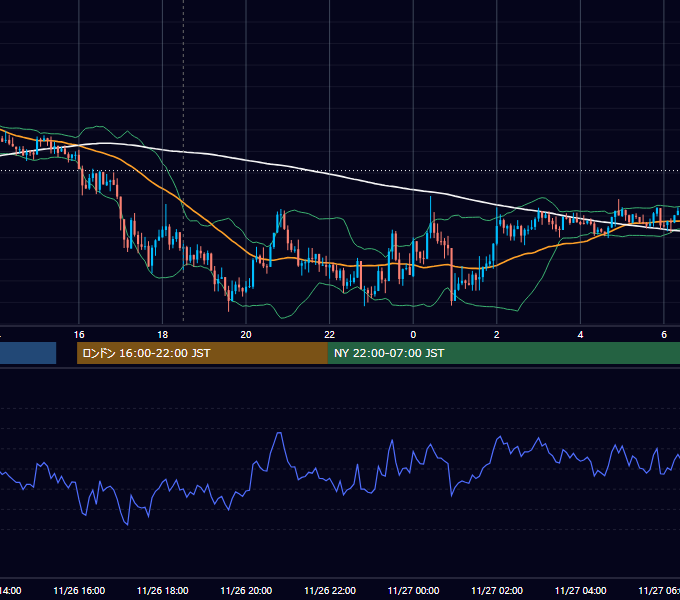Click the 18 hour label on price chart
This screenshot has width=680, height=600.
[163, 335]
